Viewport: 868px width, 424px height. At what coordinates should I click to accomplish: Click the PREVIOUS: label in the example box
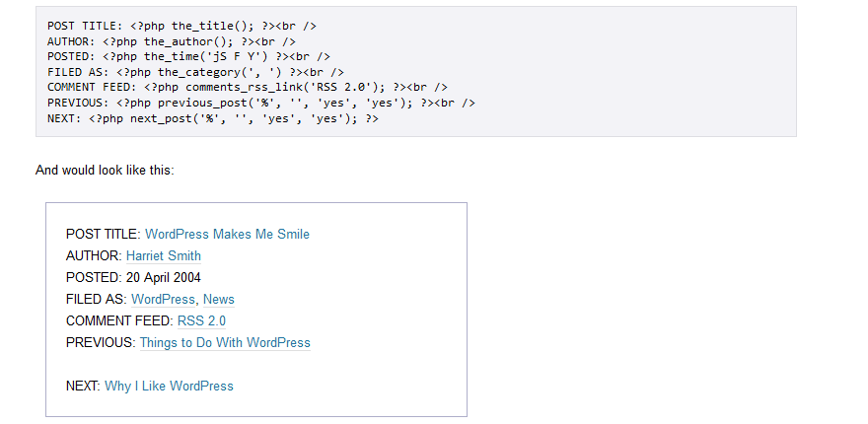pos(101,342)
